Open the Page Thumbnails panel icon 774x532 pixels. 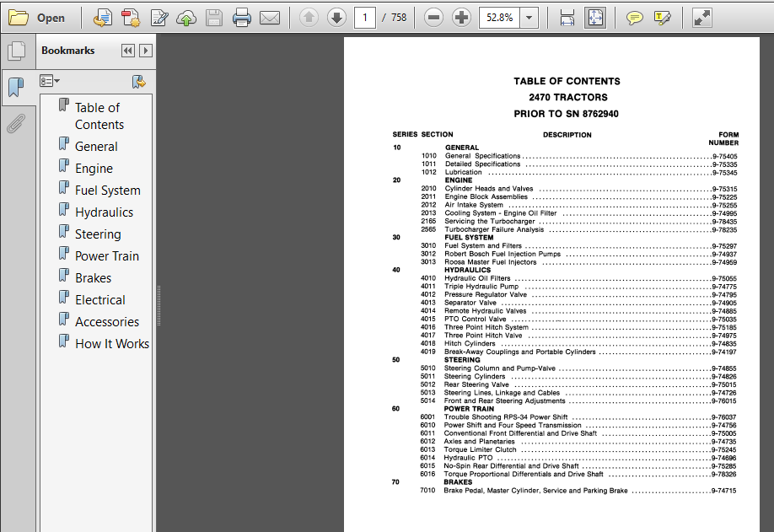point(17,51)
